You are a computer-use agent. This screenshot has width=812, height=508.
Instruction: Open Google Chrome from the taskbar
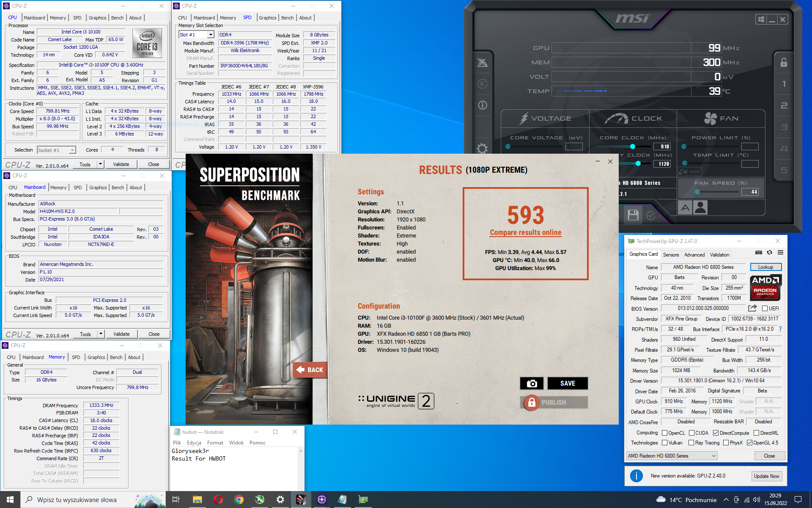tap(239, 500)
